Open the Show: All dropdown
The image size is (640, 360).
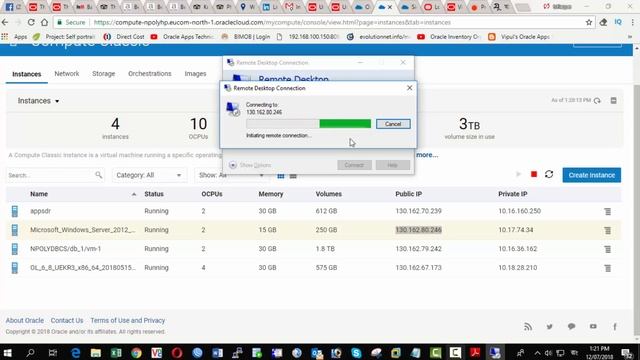coord(231,175)
